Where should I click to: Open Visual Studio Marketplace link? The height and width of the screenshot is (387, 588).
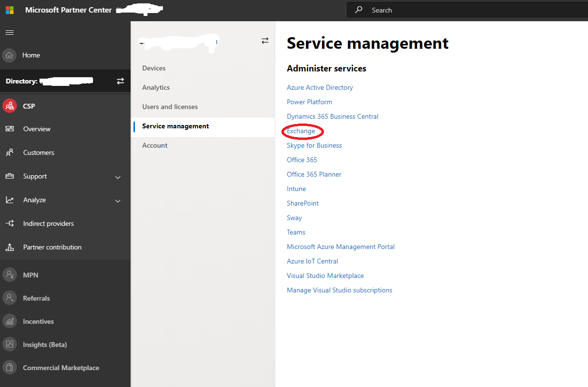pyautogui.click(x=325, y=276)
